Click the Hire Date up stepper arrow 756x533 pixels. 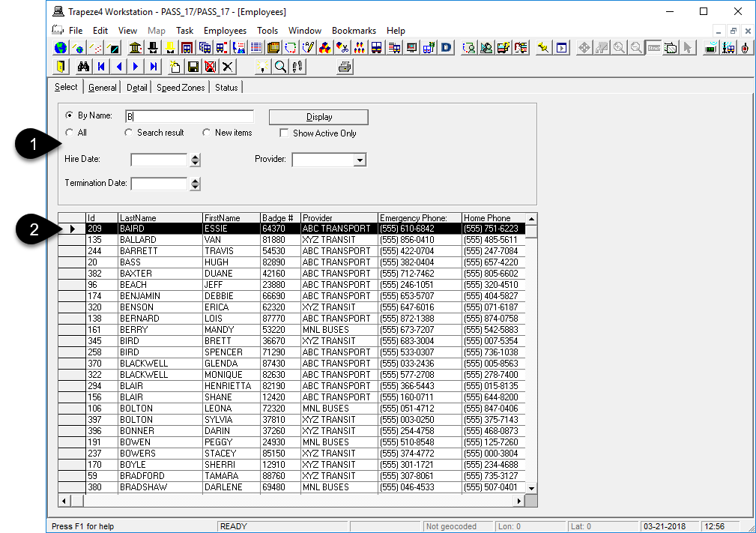coord(193,156)
